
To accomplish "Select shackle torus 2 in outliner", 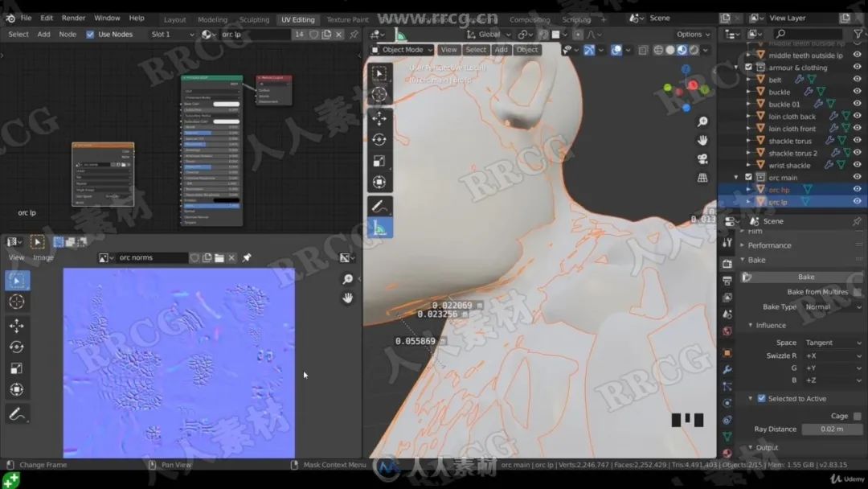I will 792,154.
